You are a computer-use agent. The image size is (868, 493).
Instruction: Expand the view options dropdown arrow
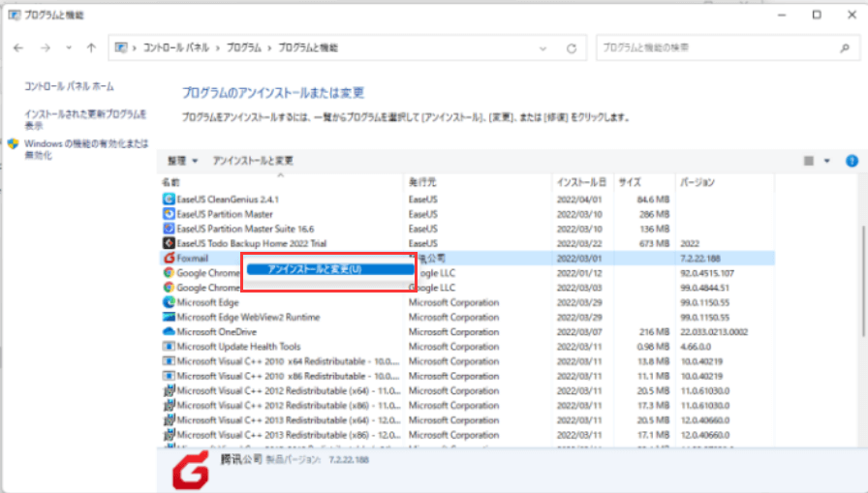827,161
